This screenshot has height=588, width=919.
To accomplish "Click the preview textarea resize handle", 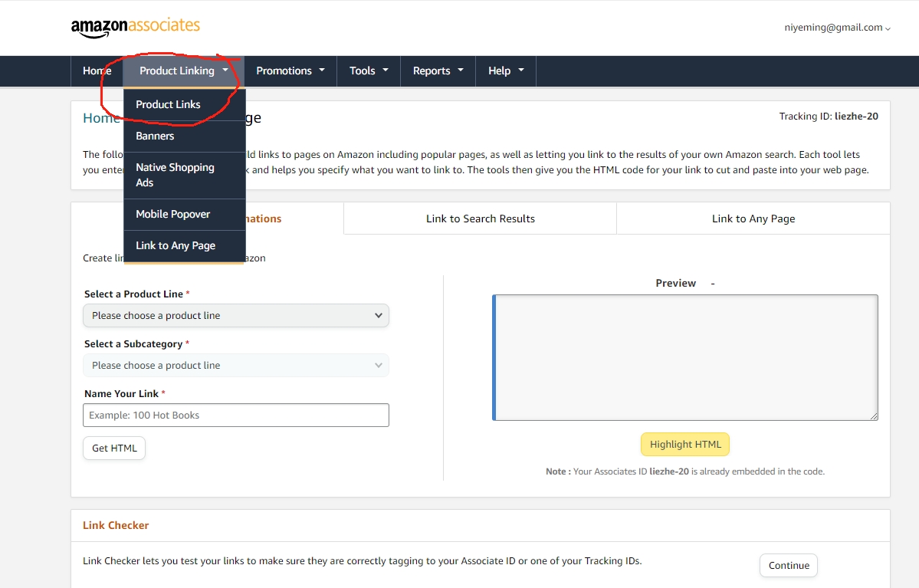I will (x=874, y=416).
